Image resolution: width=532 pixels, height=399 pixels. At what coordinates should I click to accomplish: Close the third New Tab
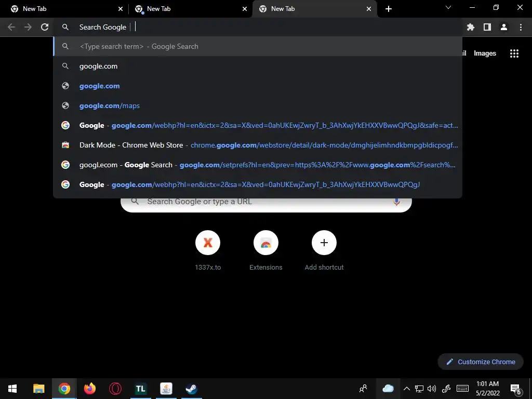[369, 9]
